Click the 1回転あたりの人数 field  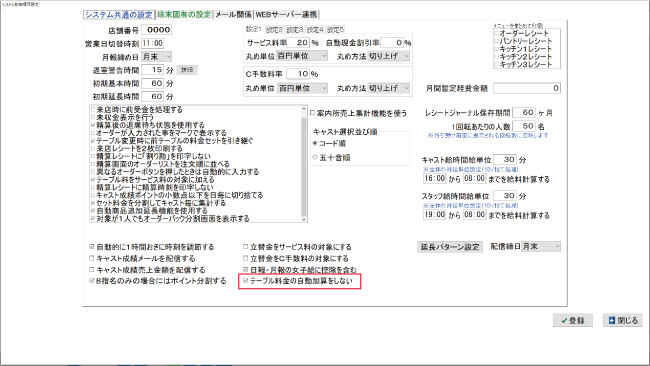tap(524, 126)
